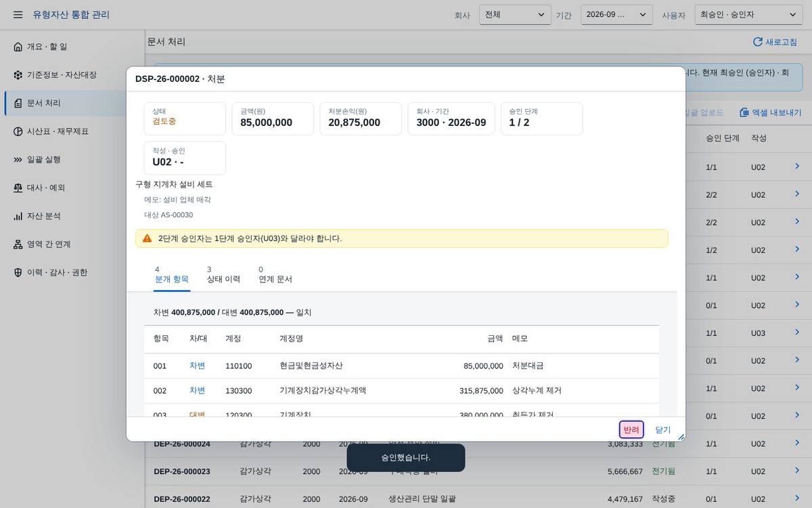Screen dimensions: 812x508
Task: Click the 문서 처리 document icon
Action: pyautogui.click(x=18, y=103)
